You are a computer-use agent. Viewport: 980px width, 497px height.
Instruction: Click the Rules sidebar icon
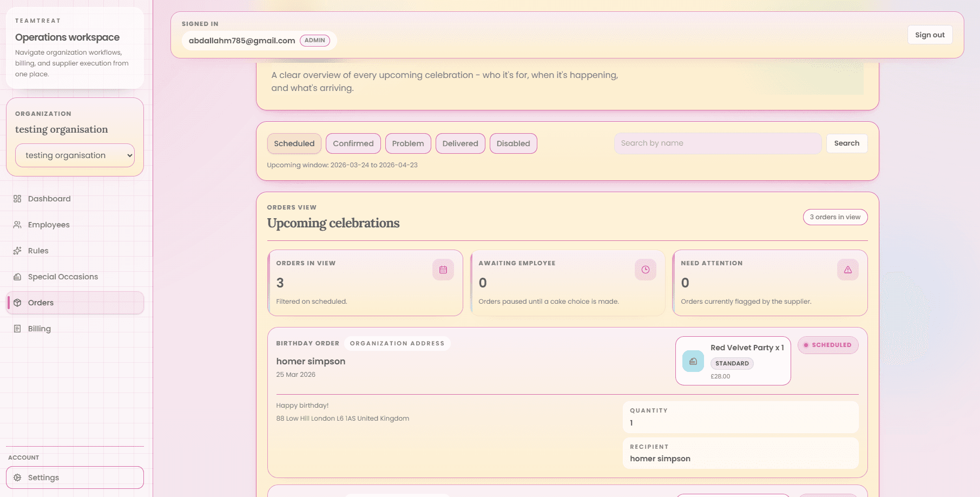tap(18, 251)
